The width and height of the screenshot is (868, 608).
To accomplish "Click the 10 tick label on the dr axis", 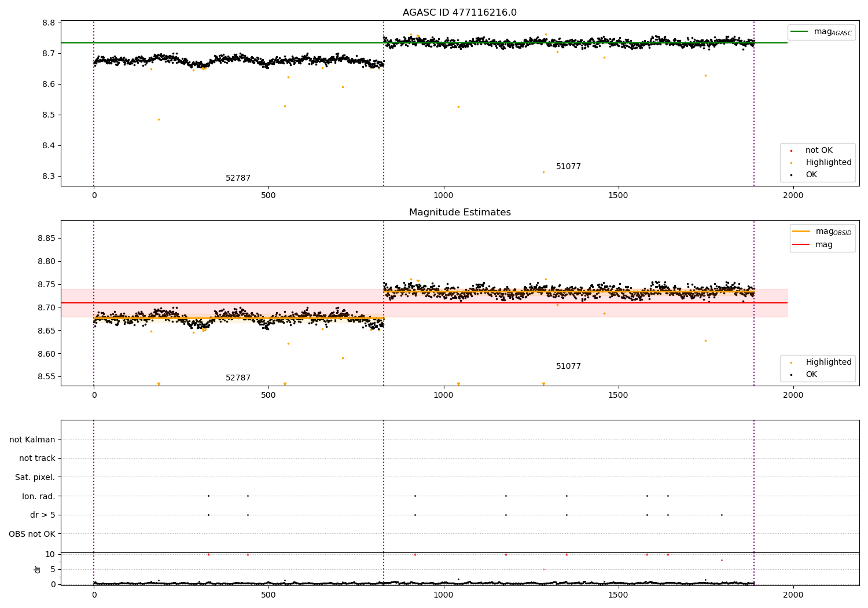I will coord(50,554).
